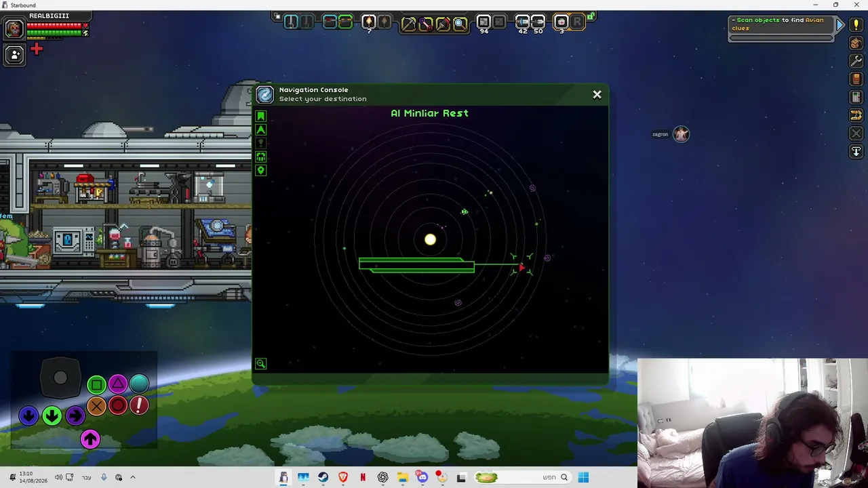Open the quest log exclamation icon
The width and height of the screenshot is (868, 488).
856,25
